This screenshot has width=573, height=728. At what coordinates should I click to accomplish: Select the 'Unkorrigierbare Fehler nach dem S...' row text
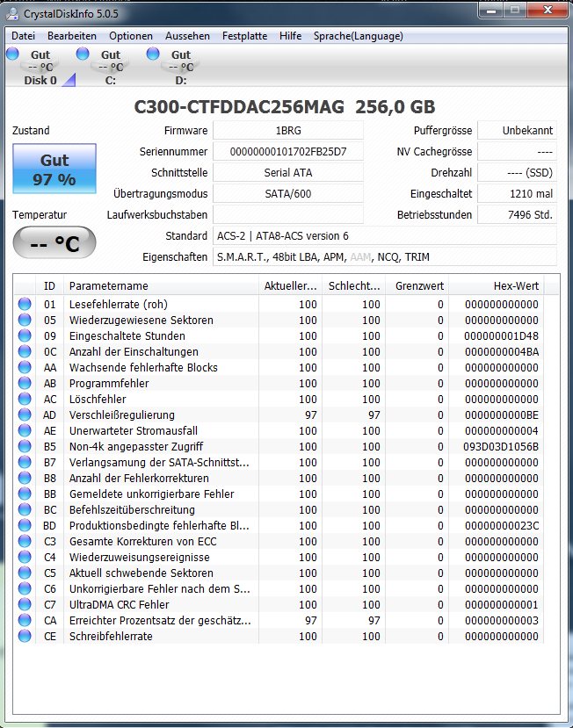(160, 588)
